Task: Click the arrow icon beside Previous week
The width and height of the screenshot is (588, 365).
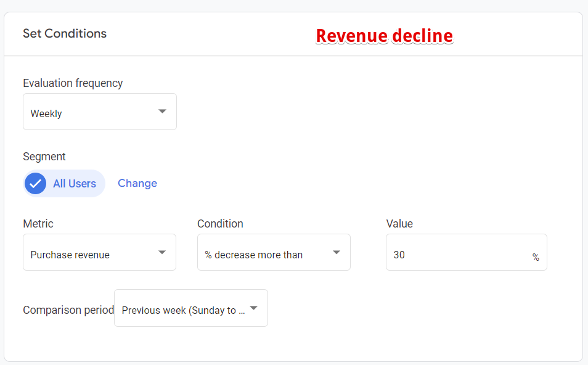Action: (253, 308)
